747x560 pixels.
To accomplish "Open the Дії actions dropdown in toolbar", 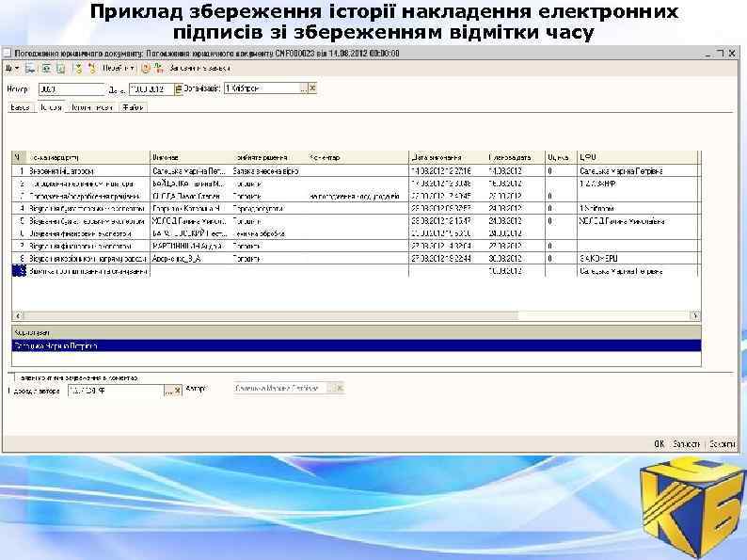I will click(12, 69).
